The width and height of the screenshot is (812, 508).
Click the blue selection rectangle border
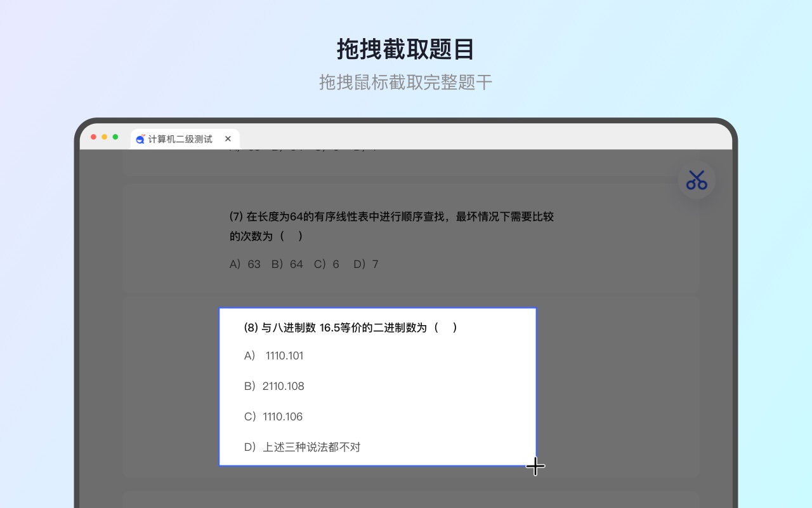point(378,307)
